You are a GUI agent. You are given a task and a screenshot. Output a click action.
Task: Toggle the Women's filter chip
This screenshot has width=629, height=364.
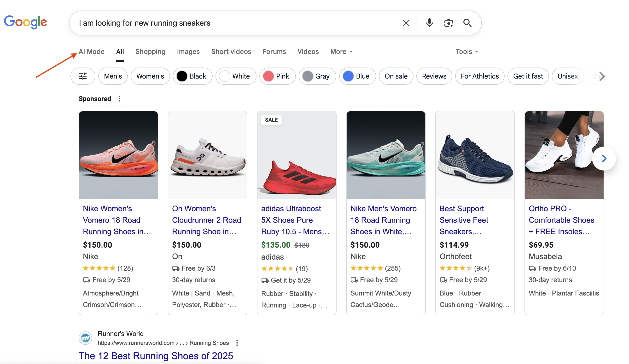[150, 76]
